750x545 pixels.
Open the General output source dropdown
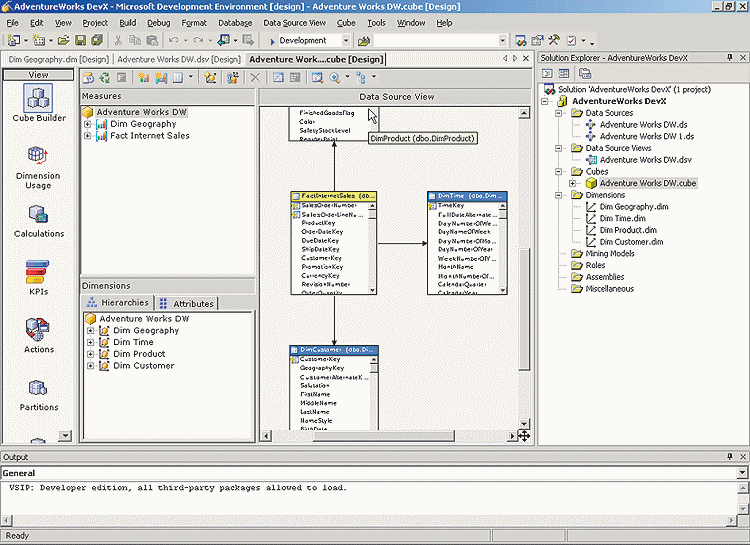pyautogui.click(x=742, y=473)
